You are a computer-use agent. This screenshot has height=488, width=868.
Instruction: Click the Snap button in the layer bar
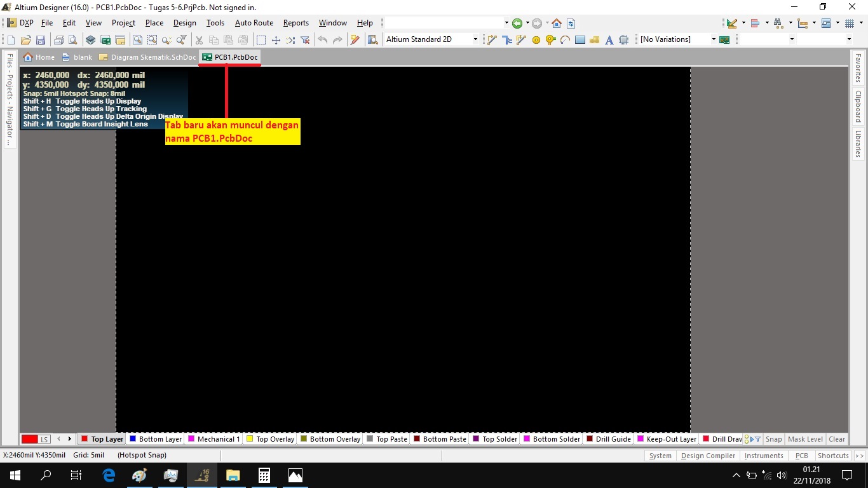(773, 439)
